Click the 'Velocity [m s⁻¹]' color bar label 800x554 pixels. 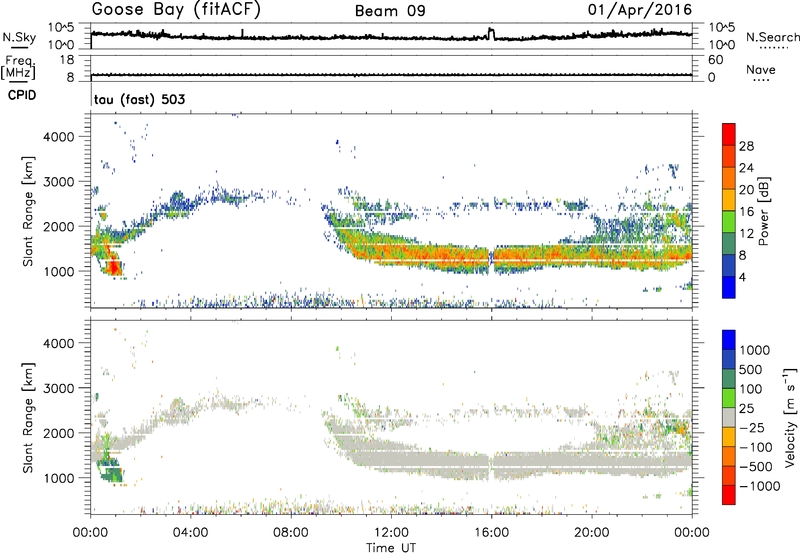click(x=790, y=417)
